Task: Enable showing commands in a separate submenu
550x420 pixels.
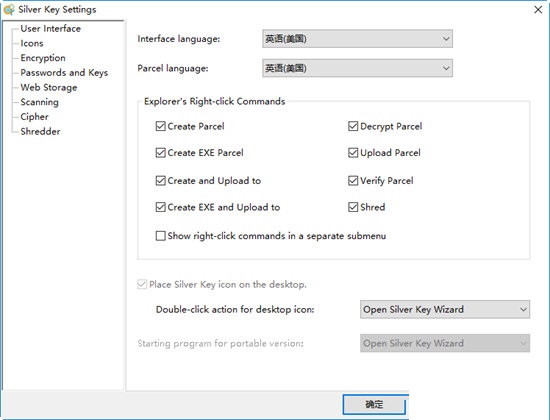Action: pos(161,235)
